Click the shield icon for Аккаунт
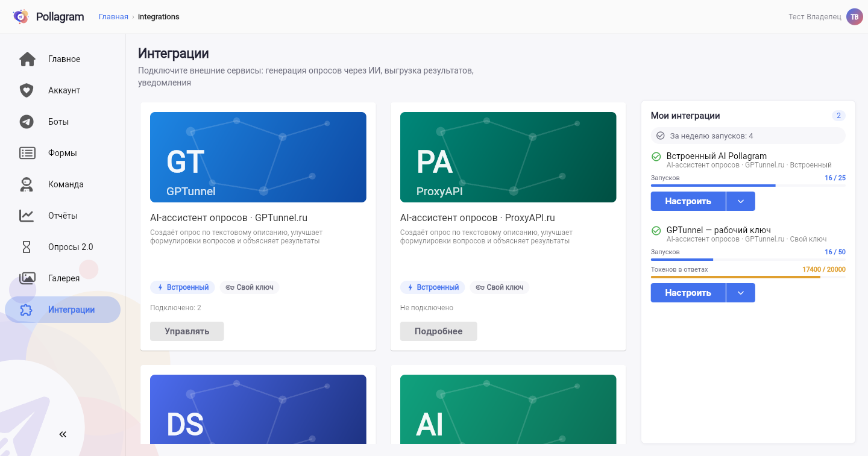 pos(27,90)
